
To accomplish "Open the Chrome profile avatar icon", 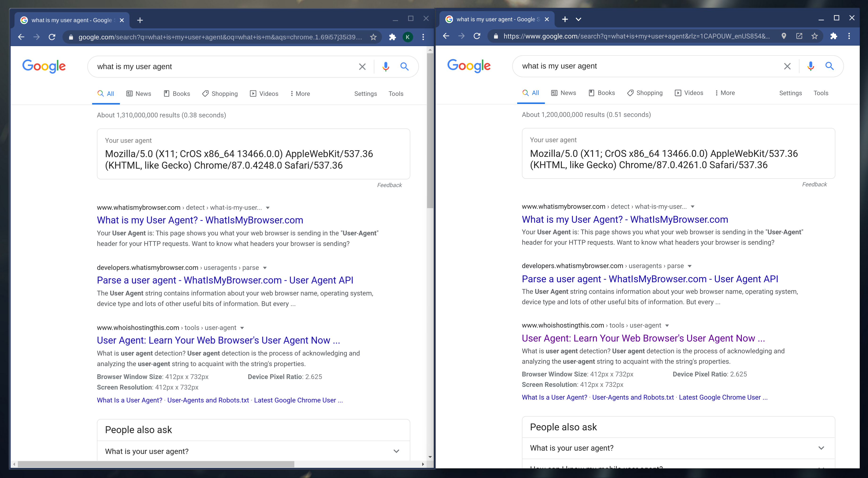I will [408, 37].
